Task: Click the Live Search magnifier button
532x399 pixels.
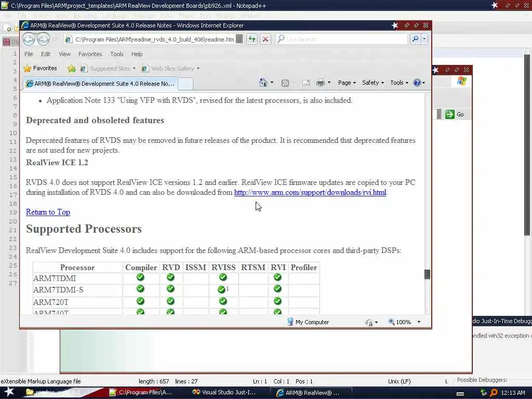Action: tap(415, 39)
